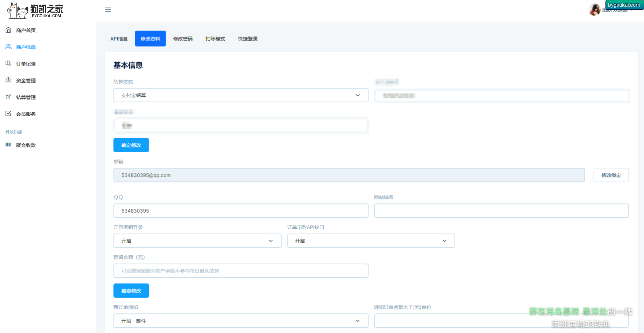644x333 pixels.
Task: Click the hamburger menu icon
Action: point(108,10)
